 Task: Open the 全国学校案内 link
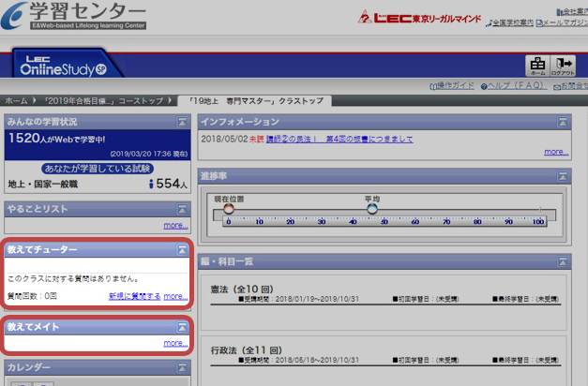click(509, 22)
